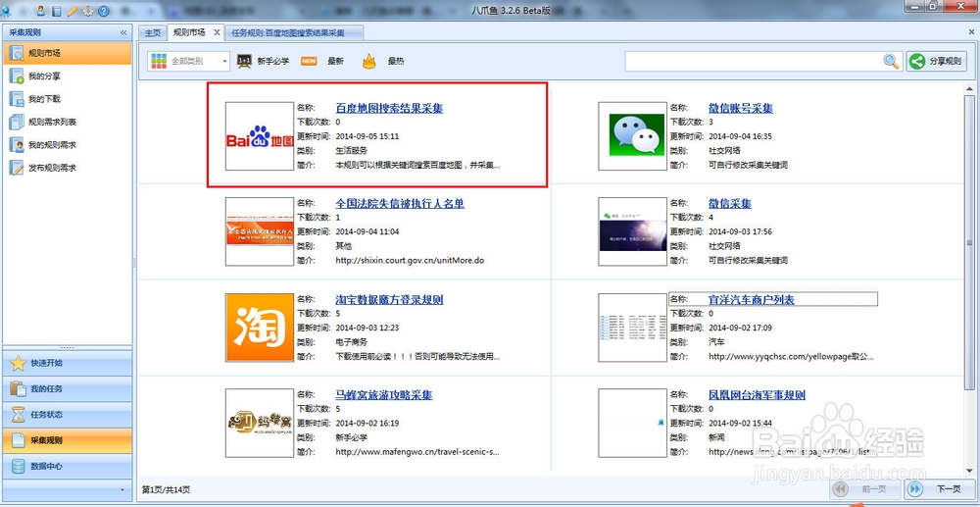This screenshot has width=980, height=507.
Task: Click the 发布规则需求 sidebar icon
Action: 17,168
